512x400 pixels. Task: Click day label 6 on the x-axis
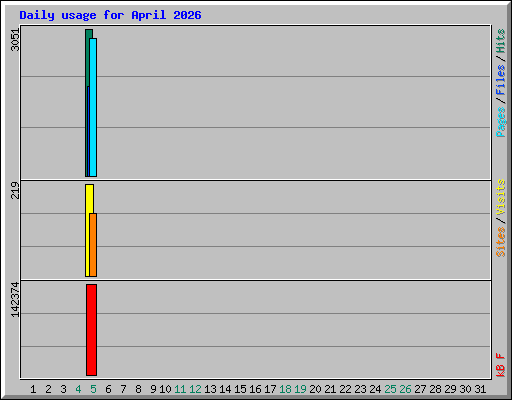[x=108, y=389]
